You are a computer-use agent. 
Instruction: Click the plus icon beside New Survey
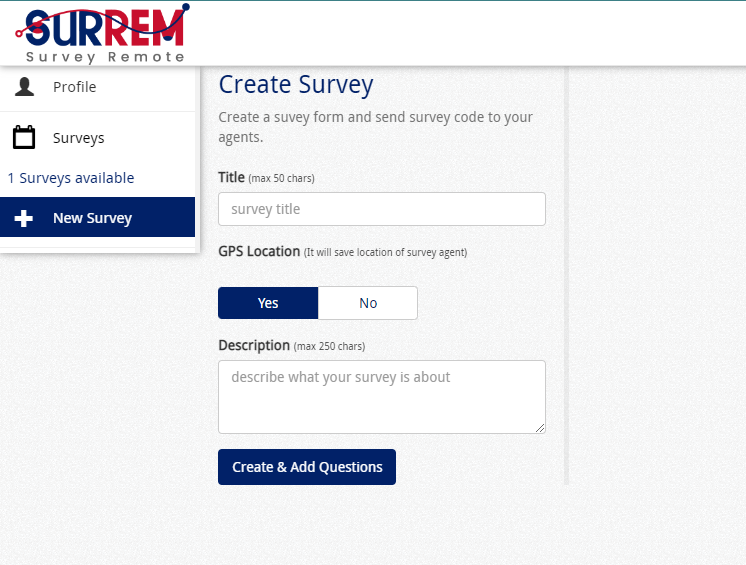point(24,218)
